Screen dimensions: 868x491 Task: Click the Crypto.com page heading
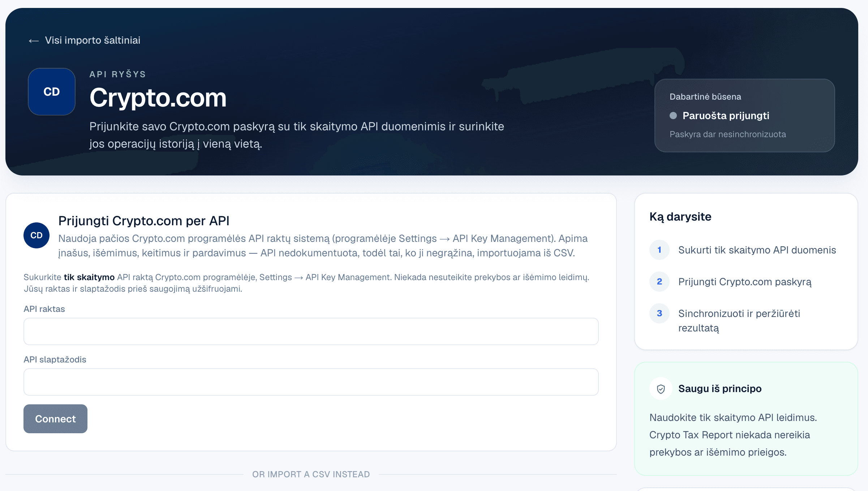pos(158,97)
